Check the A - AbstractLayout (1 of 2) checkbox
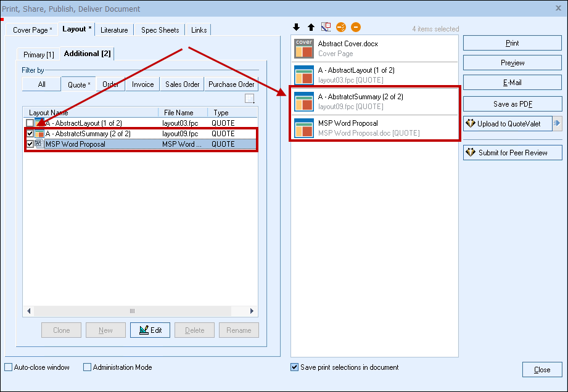 point(30,123)
